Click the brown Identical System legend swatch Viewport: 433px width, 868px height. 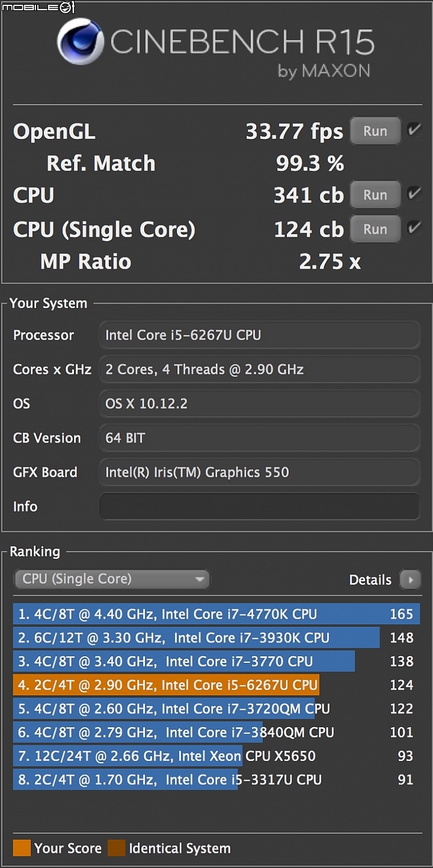pyautogui.click(x=116, y=848)
